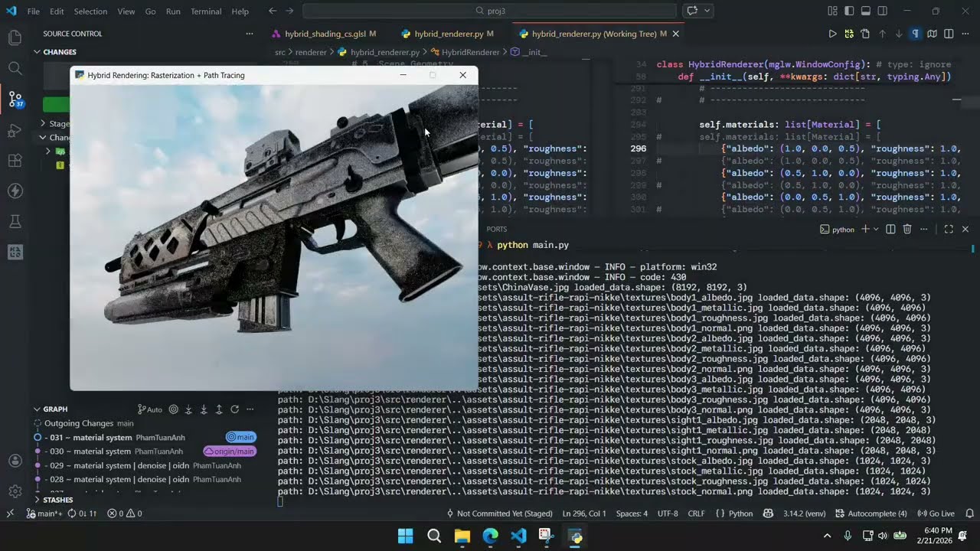980x551 pixels.
Task: Open Windows Start menu on taskbar
Action: pyautogui.click(x=406, y=536)
